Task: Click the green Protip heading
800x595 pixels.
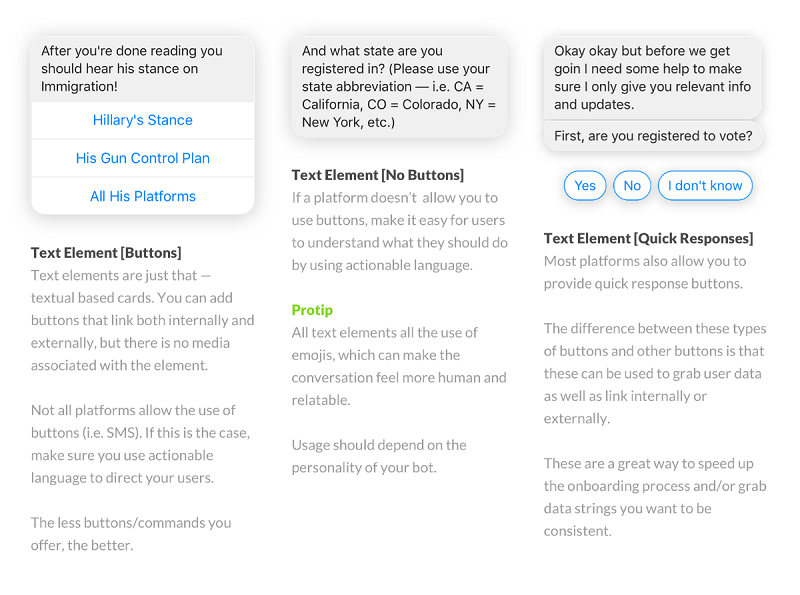Action: tap(312, 310)
